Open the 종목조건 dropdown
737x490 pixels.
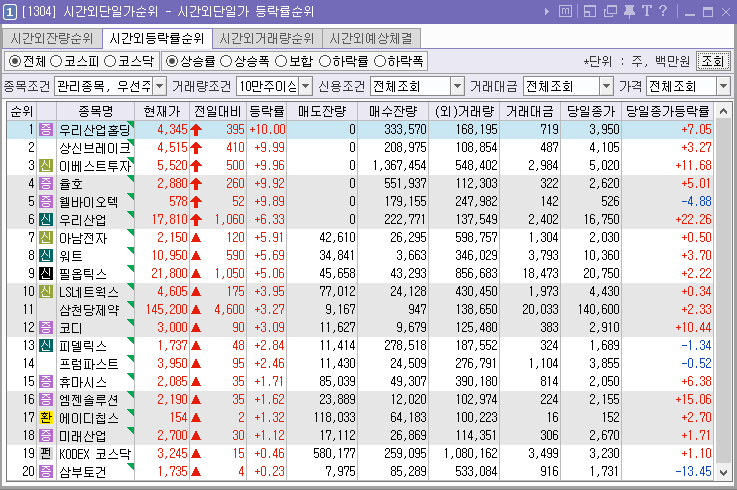(x=160, y=86)
